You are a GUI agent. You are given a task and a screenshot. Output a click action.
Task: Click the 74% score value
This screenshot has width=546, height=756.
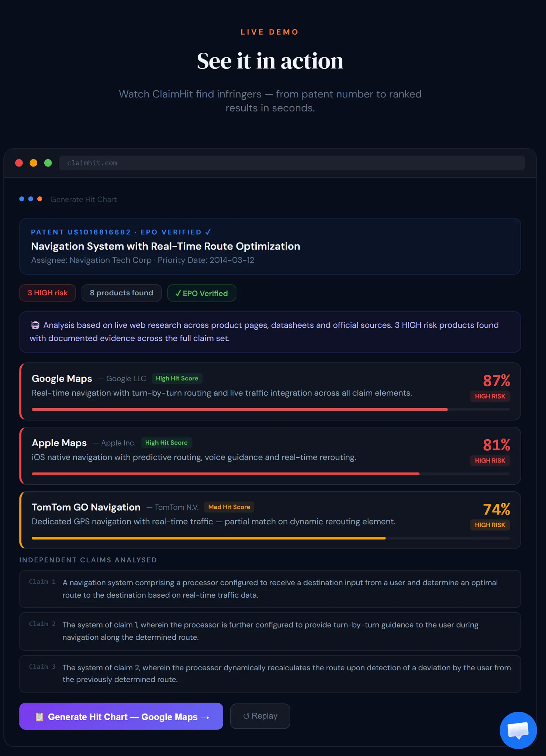click(497, 509)
